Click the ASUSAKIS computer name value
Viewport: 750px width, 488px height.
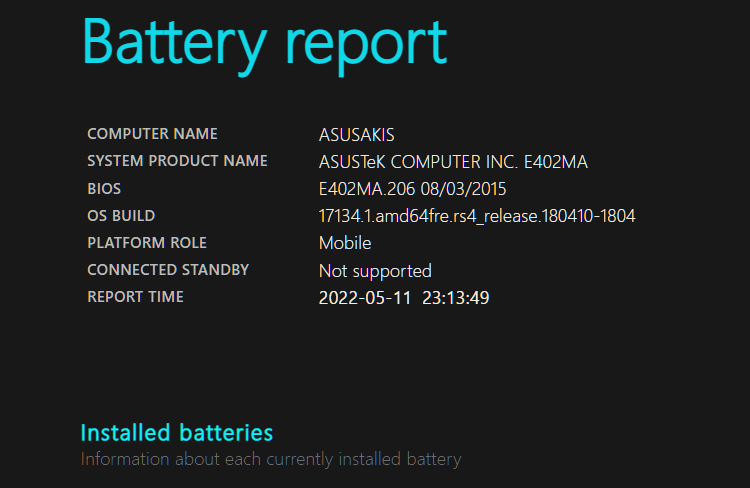point(357,134)
